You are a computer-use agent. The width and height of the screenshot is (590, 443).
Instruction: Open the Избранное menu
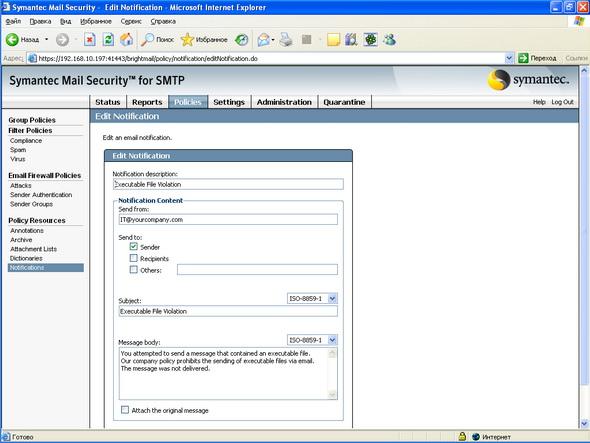pos(96,21)
